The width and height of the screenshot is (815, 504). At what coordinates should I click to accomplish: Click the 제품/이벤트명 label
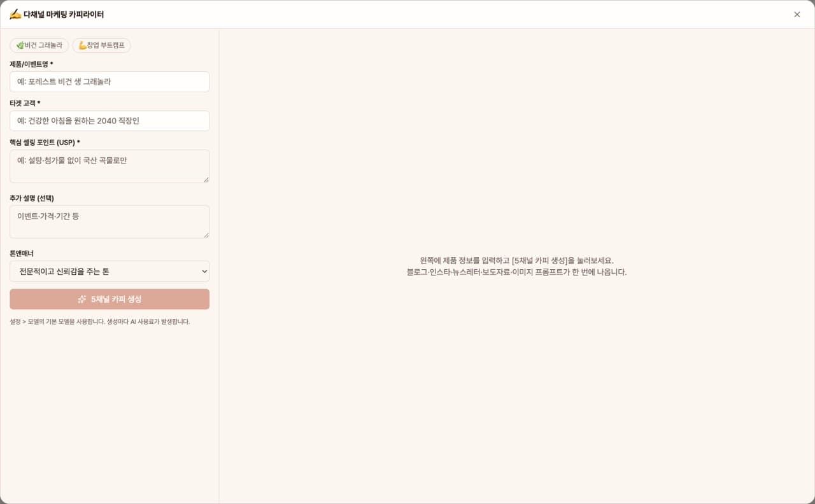coord(31,64)
